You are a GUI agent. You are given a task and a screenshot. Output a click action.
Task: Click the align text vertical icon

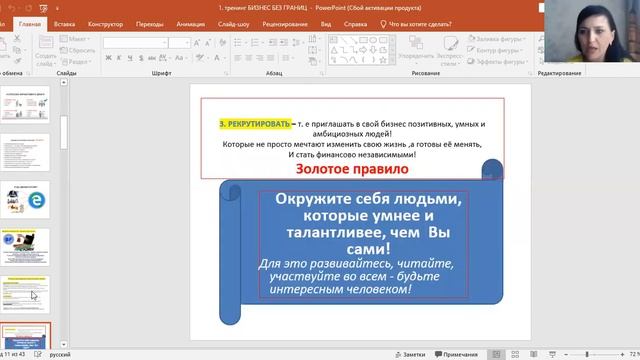coord(313,50)
